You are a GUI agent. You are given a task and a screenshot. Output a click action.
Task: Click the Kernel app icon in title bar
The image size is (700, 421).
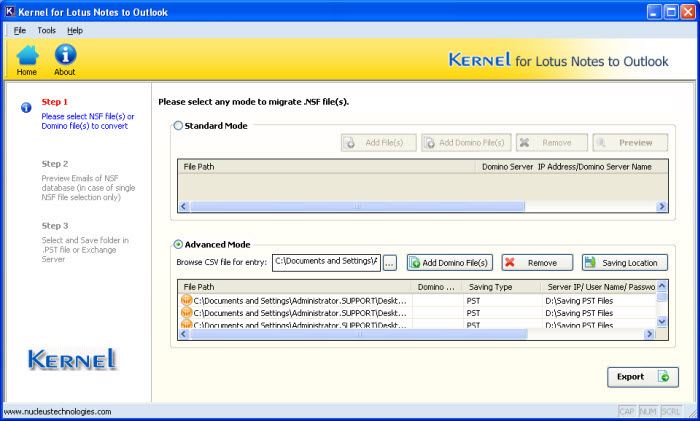click(10, 12)
